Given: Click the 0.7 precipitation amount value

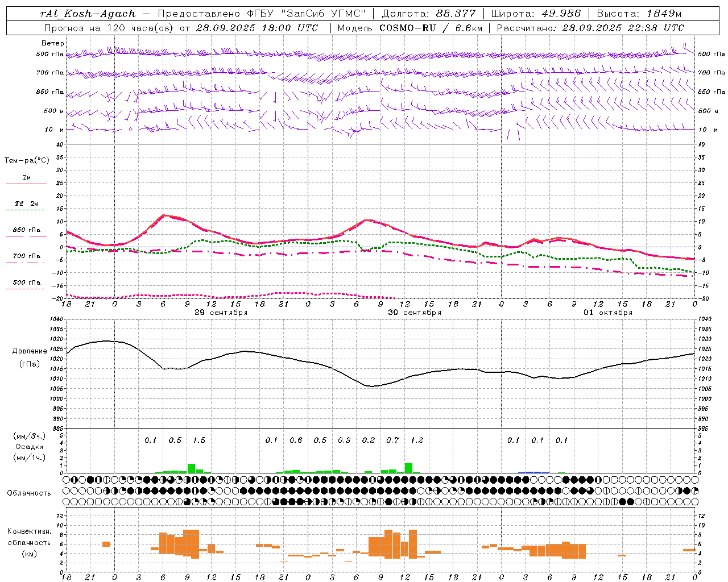Looking at the screenshot, I should 392,440.
